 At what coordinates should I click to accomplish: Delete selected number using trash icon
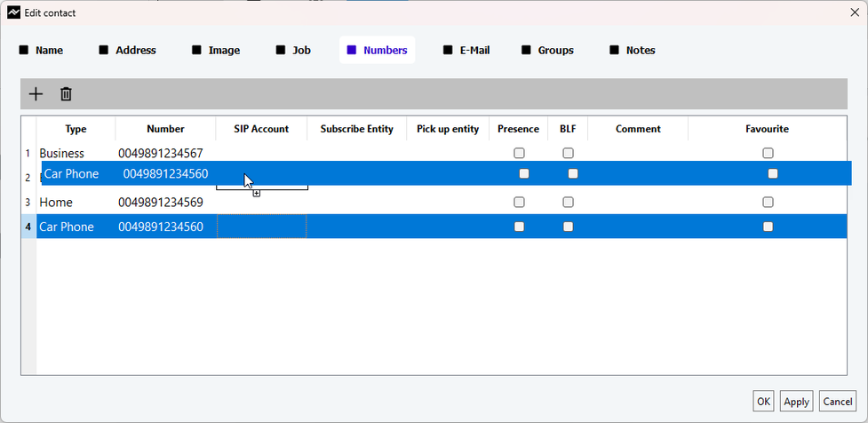click(66, 94)
